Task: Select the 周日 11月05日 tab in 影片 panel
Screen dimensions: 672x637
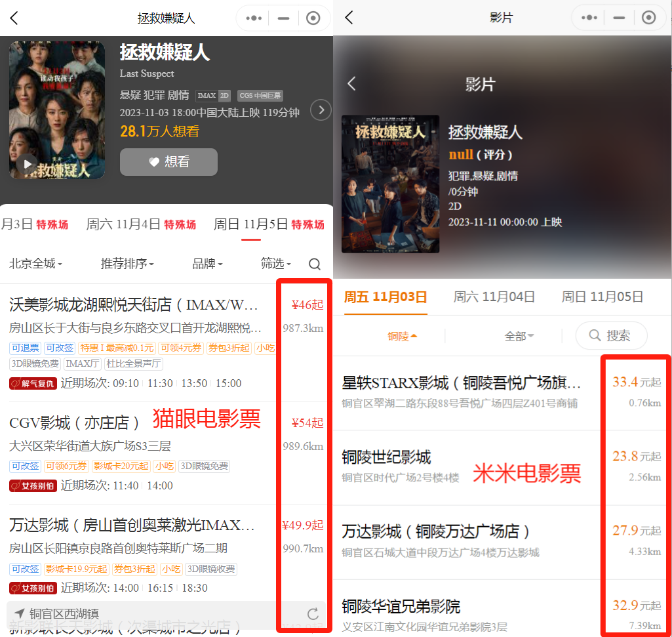Action: click(x=602, y=297)
